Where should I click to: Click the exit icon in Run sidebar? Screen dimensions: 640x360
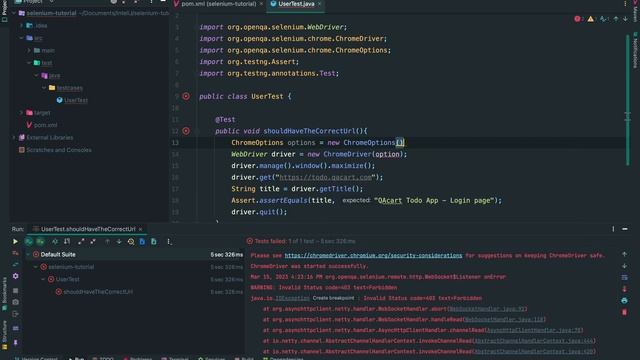[x=16, y=314]
